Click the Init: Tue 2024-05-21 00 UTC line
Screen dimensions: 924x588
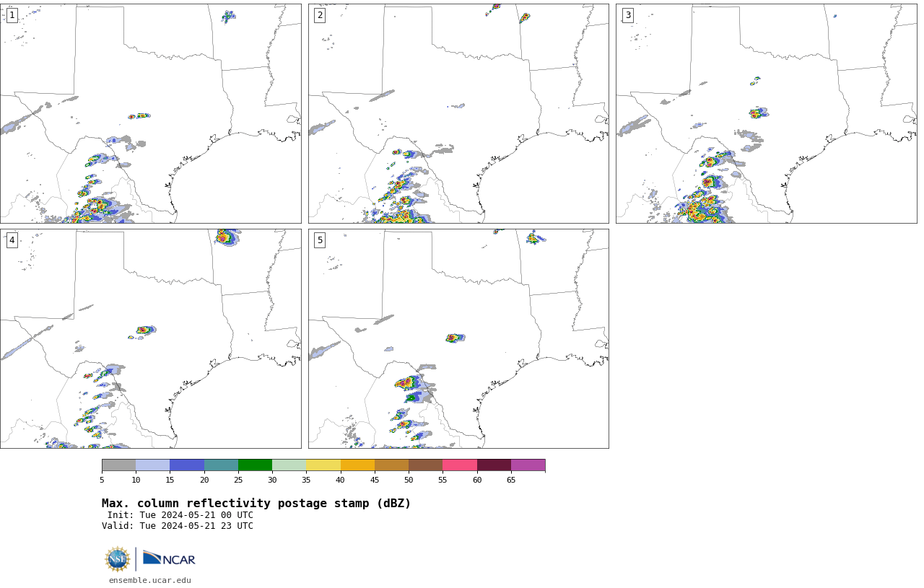180,515
